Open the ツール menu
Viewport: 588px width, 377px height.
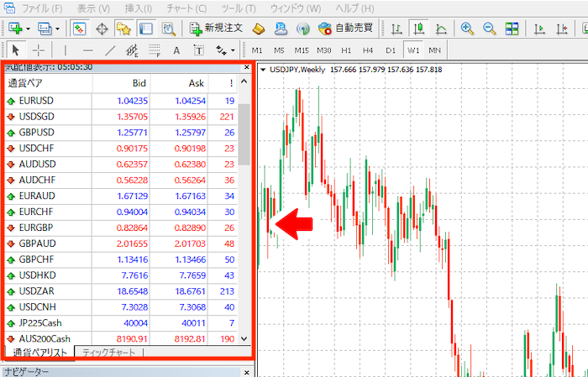tap(238, 8)
